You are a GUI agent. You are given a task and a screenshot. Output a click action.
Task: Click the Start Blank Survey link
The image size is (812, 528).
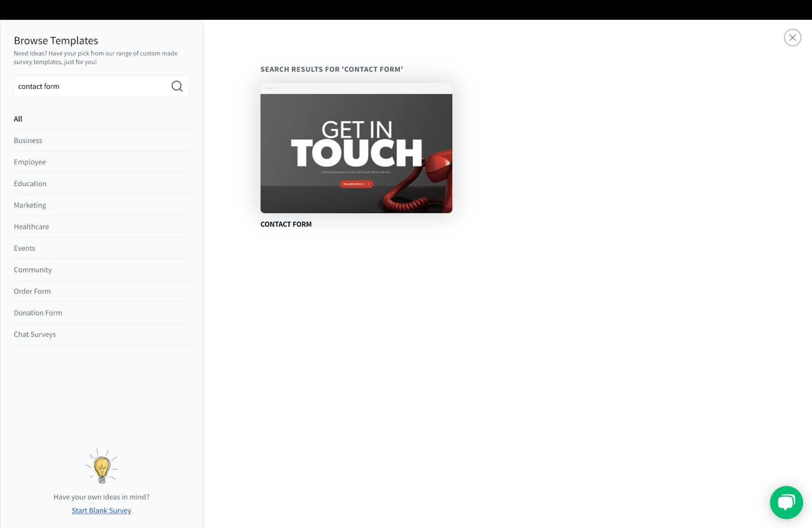pos(101,511)
